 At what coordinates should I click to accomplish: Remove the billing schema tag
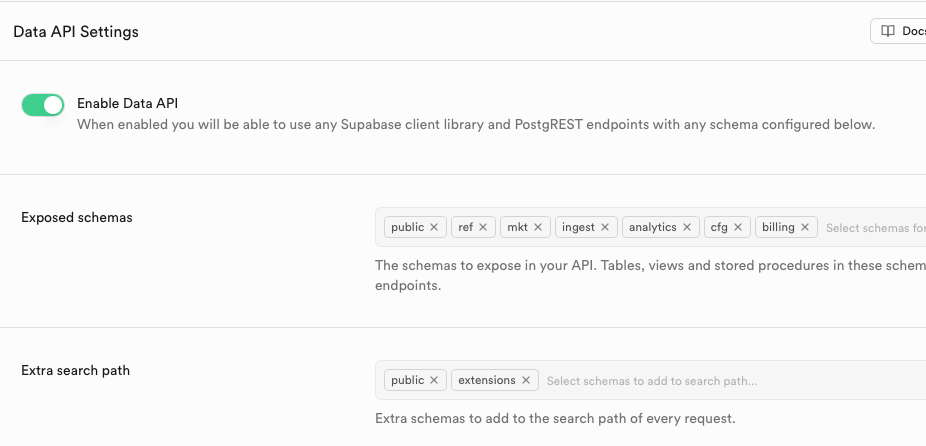[x=805, y=227]
